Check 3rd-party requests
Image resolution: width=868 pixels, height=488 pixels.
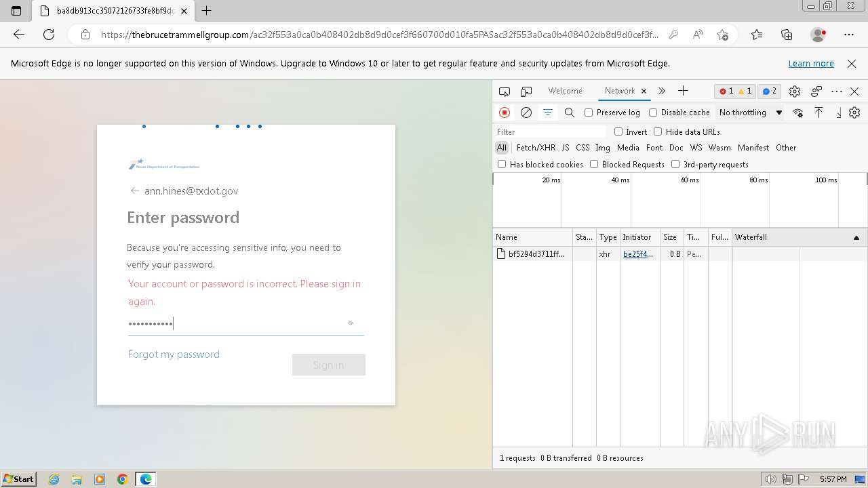[x=675, y=164]
